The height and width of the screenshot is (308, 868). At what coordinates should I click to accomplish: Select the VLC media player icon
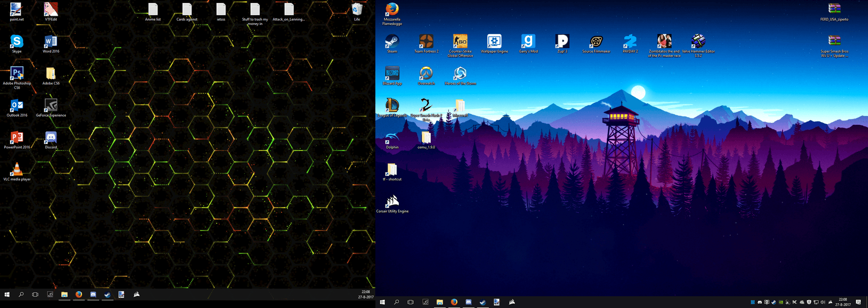17,170
